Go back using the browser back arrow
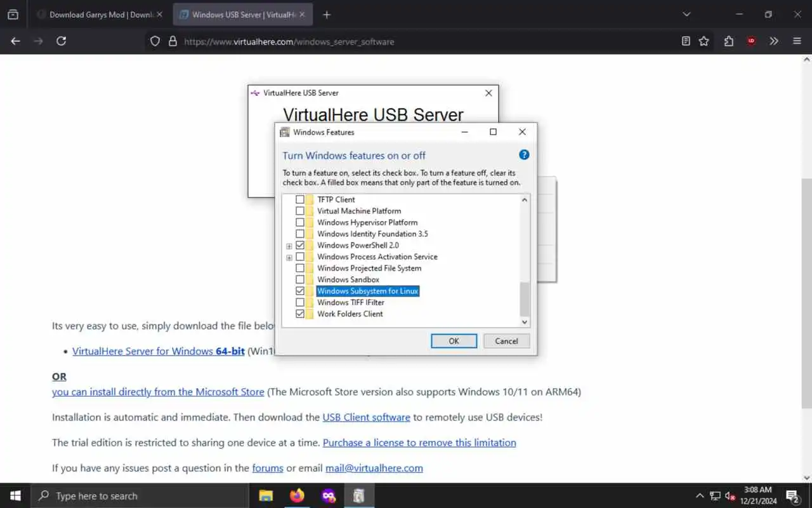 pos(16,41)
